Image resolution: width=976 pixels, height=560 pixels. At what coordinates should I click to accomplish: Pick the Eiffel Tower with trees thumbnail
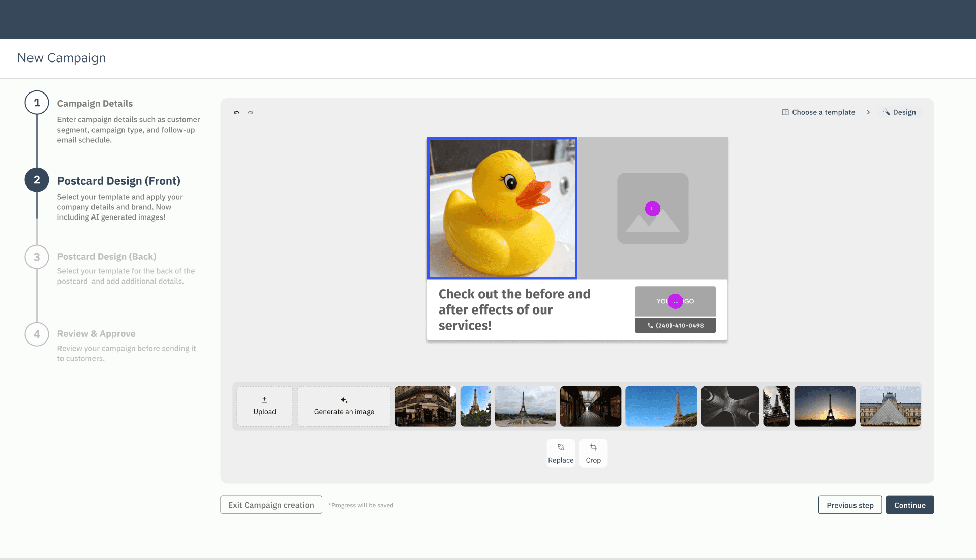point(476,406)
